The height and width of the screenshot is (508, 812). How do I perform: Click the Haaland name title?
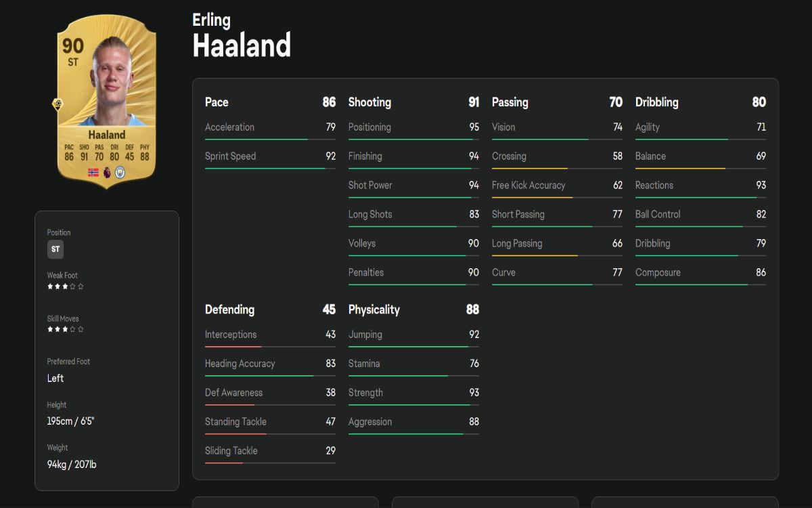[242, 45]
